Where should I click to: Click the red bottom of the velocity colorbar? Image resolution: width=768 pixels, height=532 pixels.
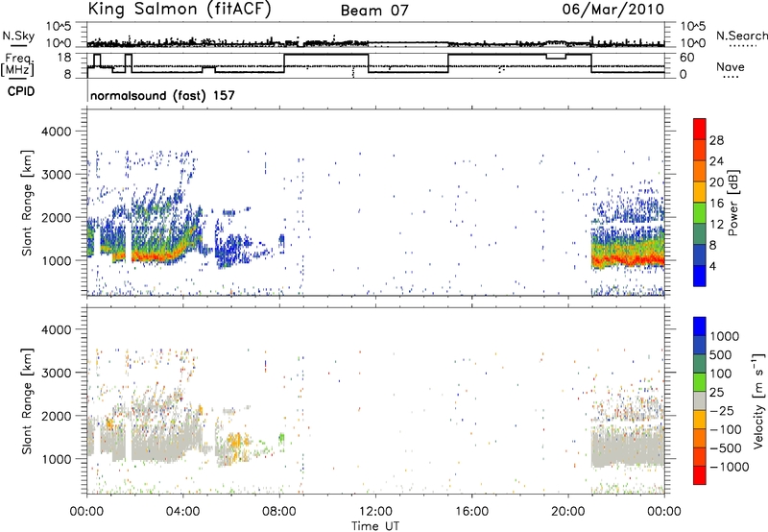(700, 475)
